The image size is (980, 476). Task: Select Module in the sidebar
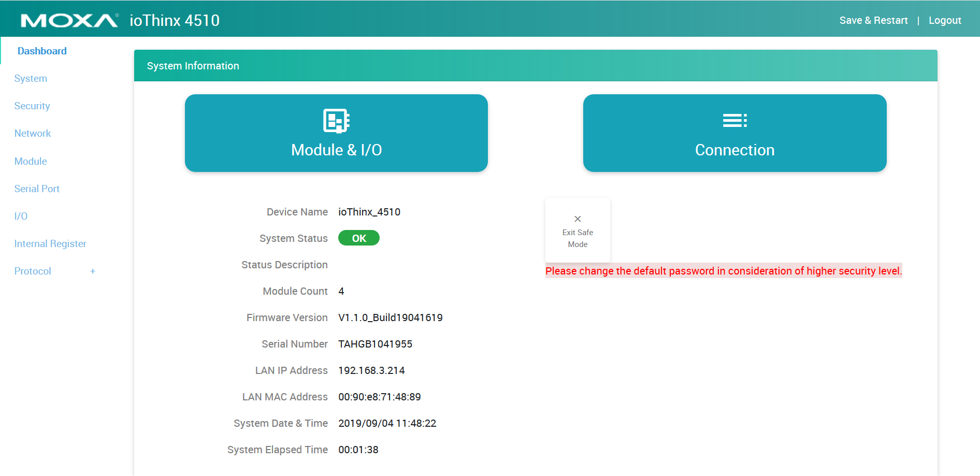pos(31,161)
